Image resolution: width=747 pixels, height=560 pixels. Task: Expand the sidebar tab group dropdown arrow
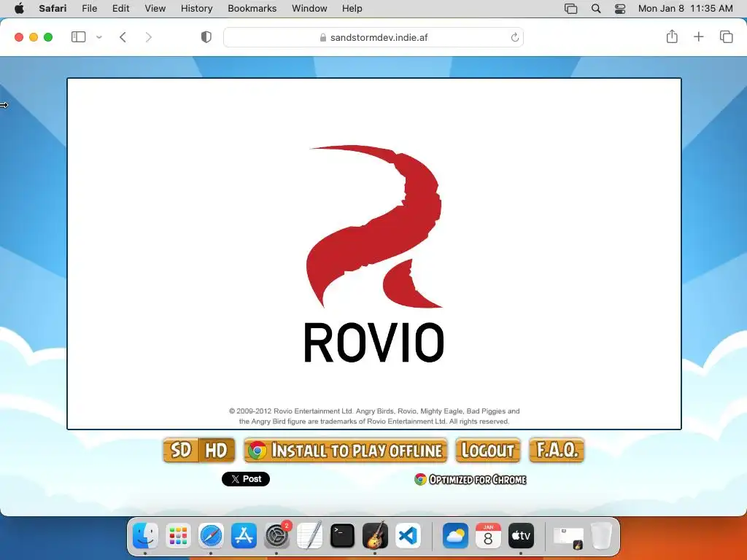click(x=99, y=37)
